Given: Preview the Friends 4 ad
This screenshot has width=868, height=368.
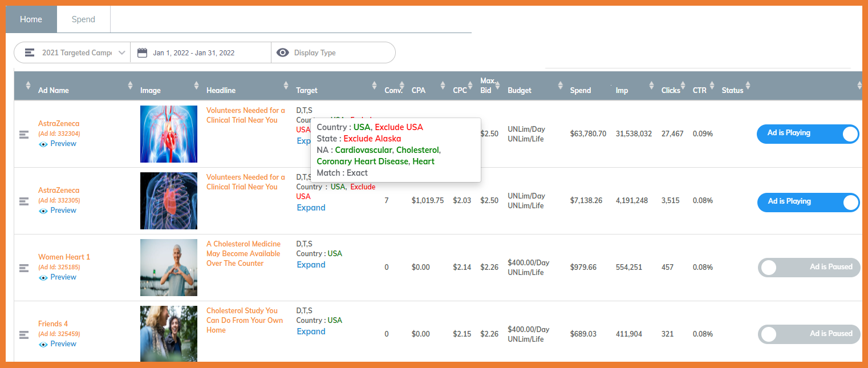Looking at the screenshot, I should (x=58, y=344).
